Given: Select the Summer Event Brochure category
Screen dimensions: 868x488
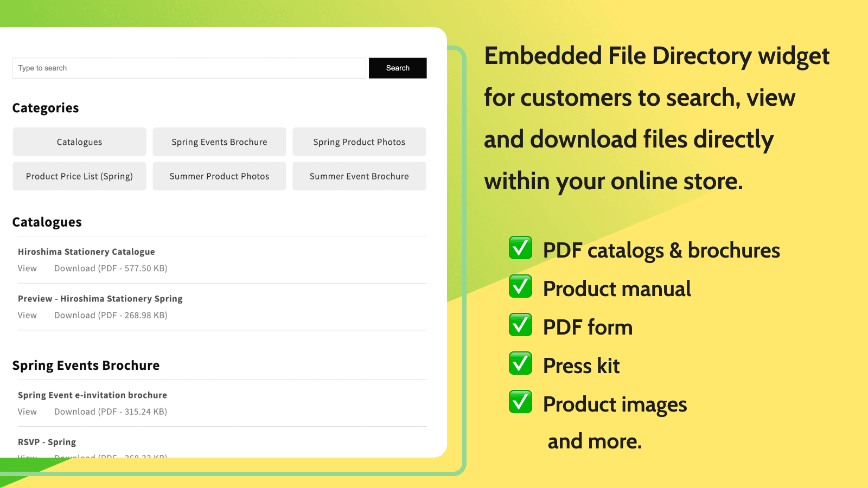Looking at the screenshot, I should pyautogui.click(x=359, y=176).
